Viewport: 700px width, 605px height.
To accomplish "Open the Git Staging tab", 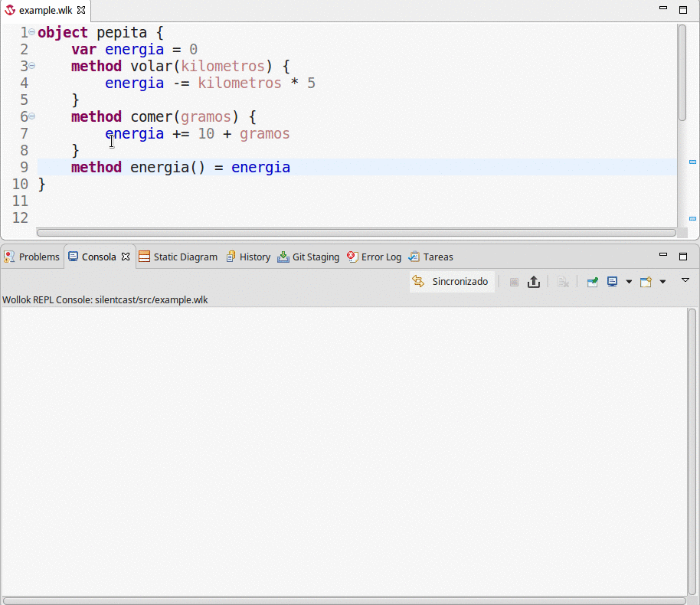I will [x=309, y=257].
